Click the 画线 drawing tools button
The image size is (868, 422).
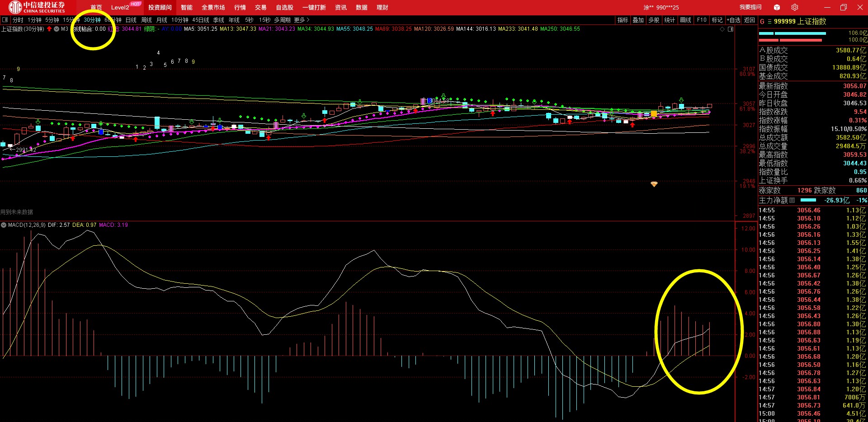pyautogui.click(x=686, y=20)
